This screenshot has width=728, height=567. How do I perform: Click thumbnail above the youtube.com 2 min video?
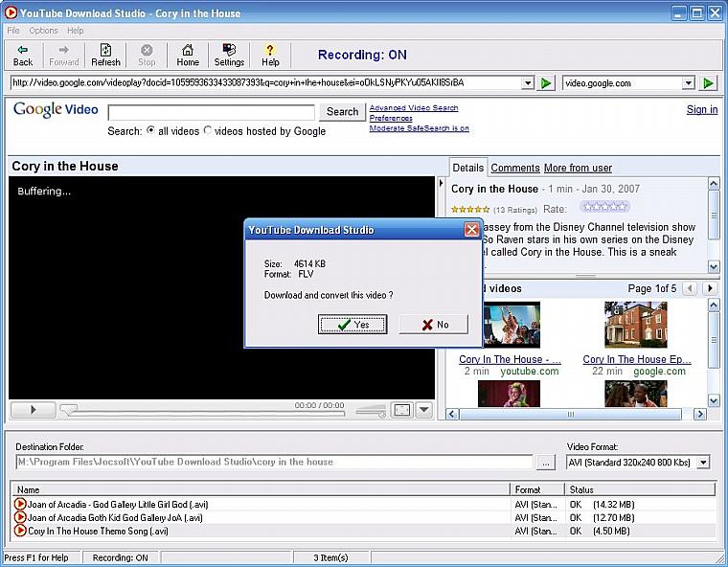(512, 325)
